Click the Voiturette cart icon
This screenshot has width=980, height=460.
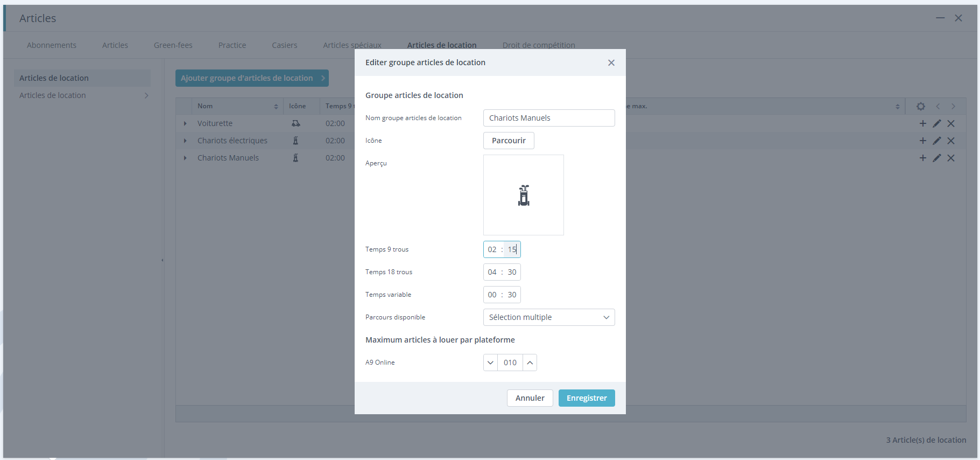click(295, 123)
